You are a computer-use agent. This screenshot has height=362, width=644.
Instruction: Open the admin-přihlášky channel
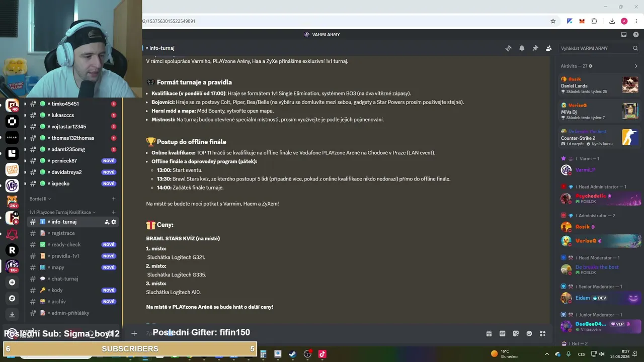[73, 313]
